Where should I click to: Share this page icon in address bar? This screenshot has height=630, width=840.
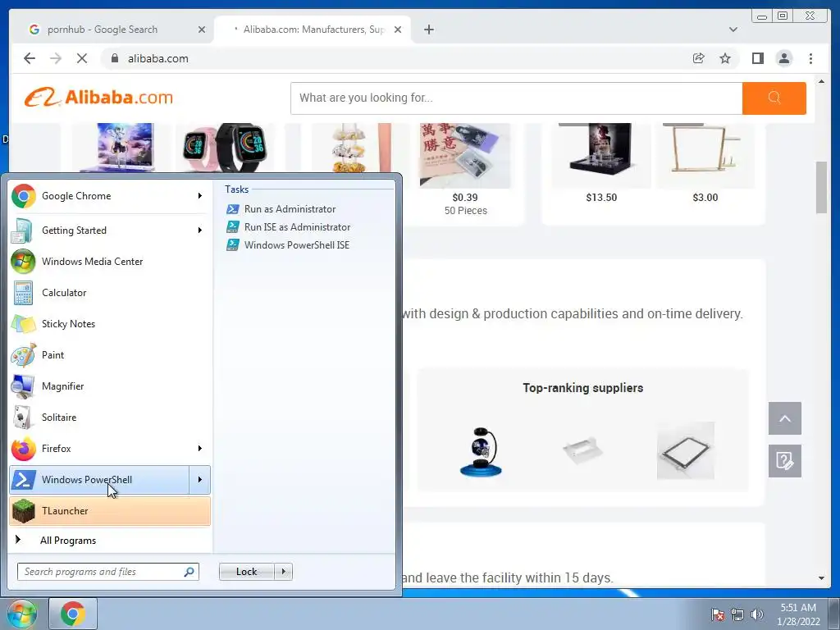coord(698,58)
